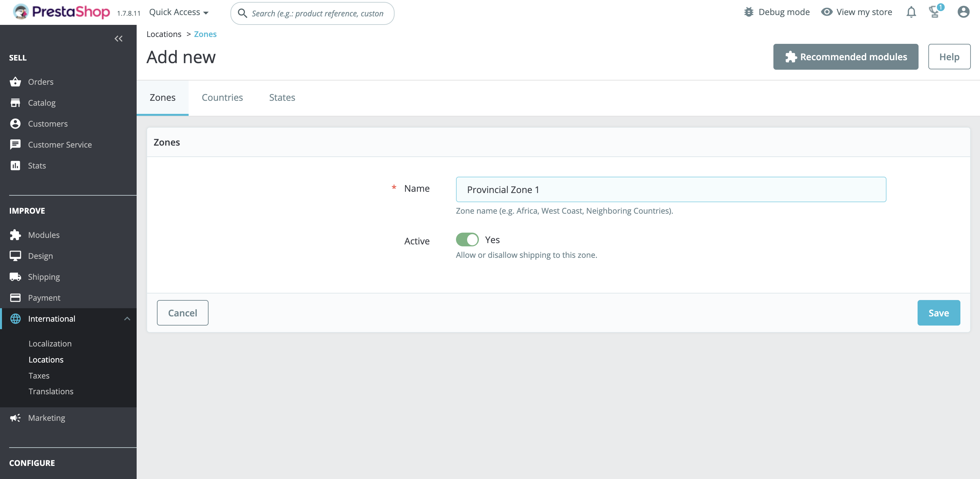Click the Modules puzzle icon
The image size is (980, 479).
click(15, 235)
